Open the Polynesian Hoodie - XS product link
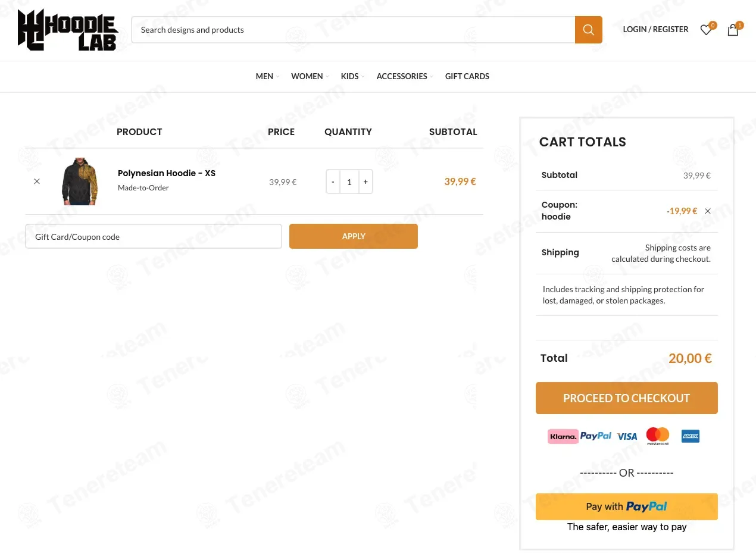Image resolution: width=756 pixels, height=554 pixels. coord(167,173)
